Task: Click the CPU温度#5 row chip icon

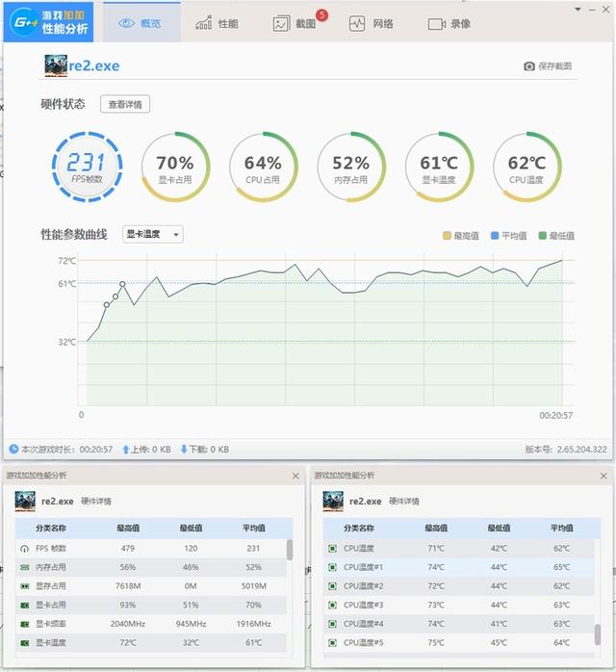Action: point(332,643)
